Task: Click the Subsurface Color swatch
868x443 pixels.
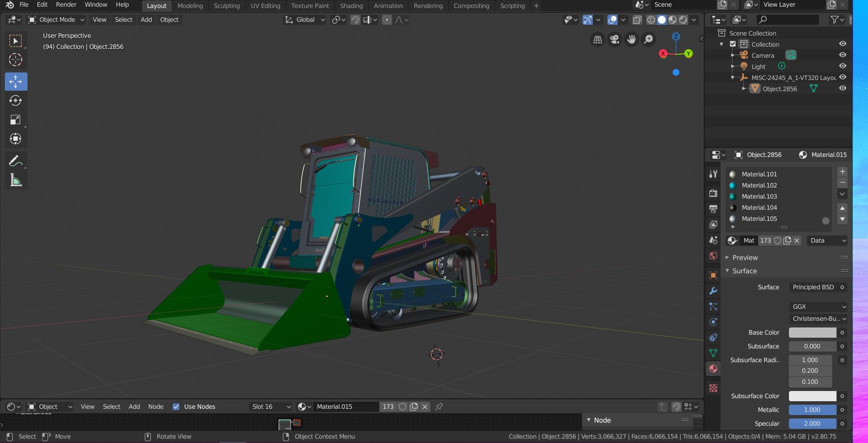Action: 813,396
